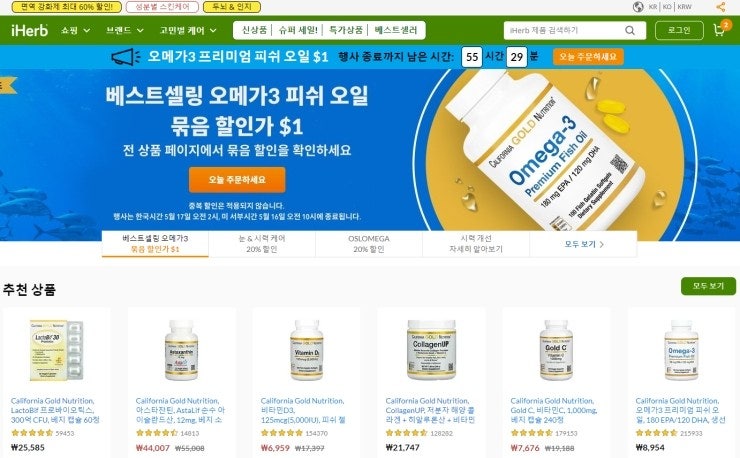The image size is (740, 458).
Task: Click the iHerb product search field
Action: (564, 30)
